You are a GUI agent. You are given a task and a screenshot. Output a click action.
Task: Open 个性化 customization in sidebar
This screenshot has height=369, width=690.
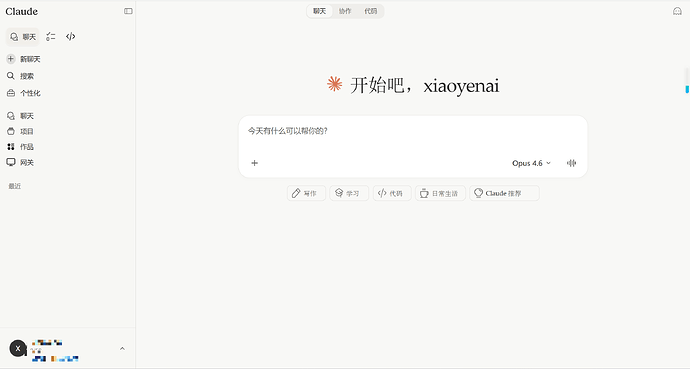coord(24,93)
